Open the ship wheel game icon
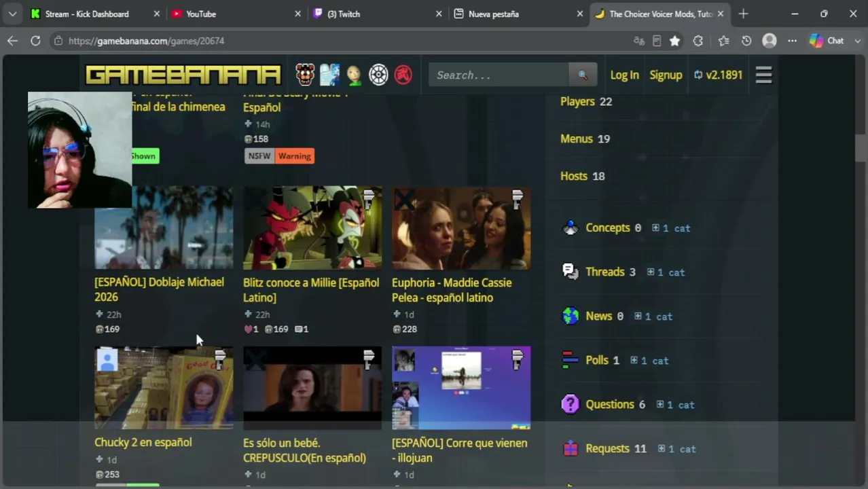This screenshot has height=489, width=868. point(378,75)
